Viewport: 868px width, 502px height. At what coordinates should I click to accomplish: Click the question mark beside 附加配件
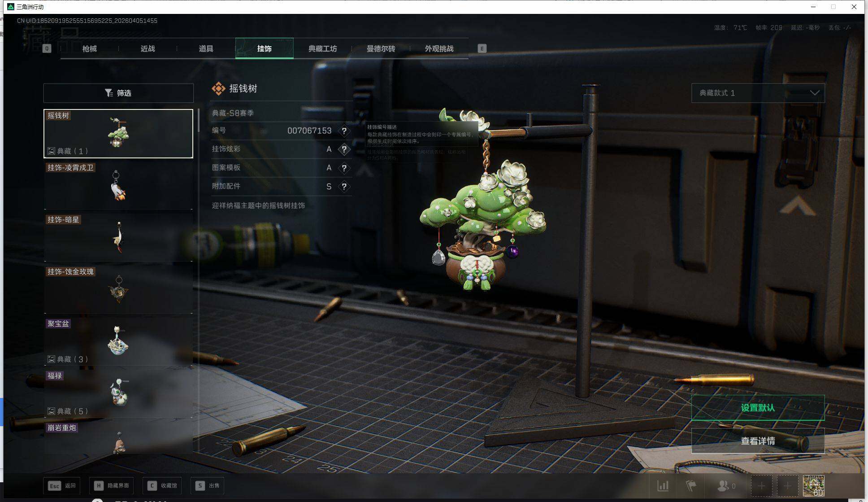click(x=344, y=187)
